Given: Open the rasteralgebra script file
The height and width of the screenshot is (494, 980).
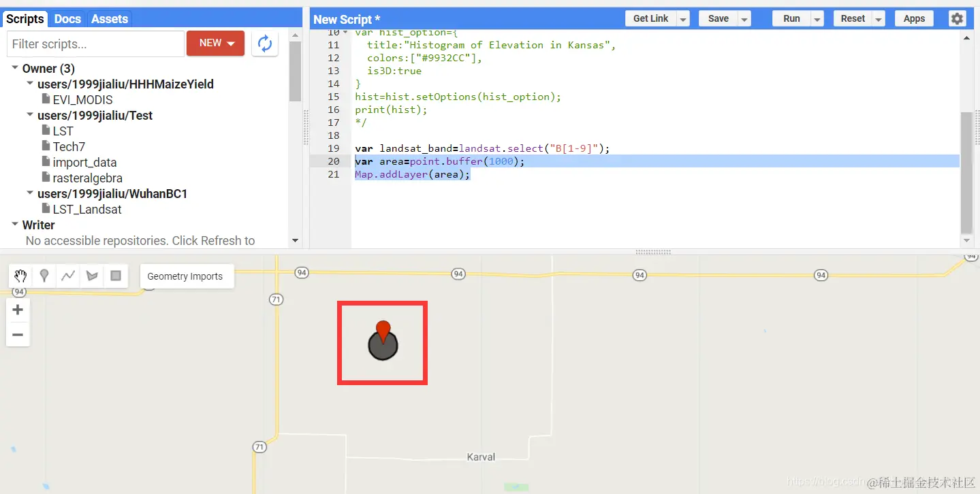Looking at the screenshot, I should pos(87,178).
